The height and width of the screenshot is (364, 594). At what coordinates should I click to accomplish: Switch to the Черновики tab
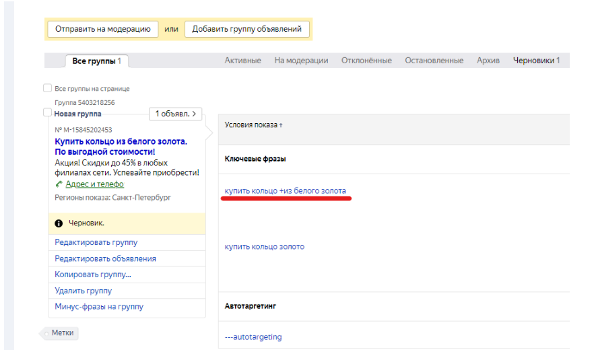pyautogui.click(x=536, y=61)
